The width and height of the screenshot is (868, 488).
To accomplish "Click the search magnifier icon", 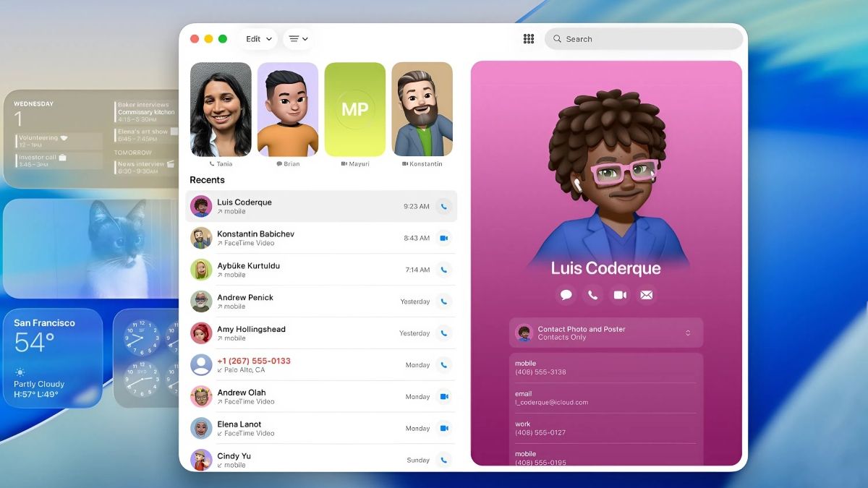I will click(558, 39).
